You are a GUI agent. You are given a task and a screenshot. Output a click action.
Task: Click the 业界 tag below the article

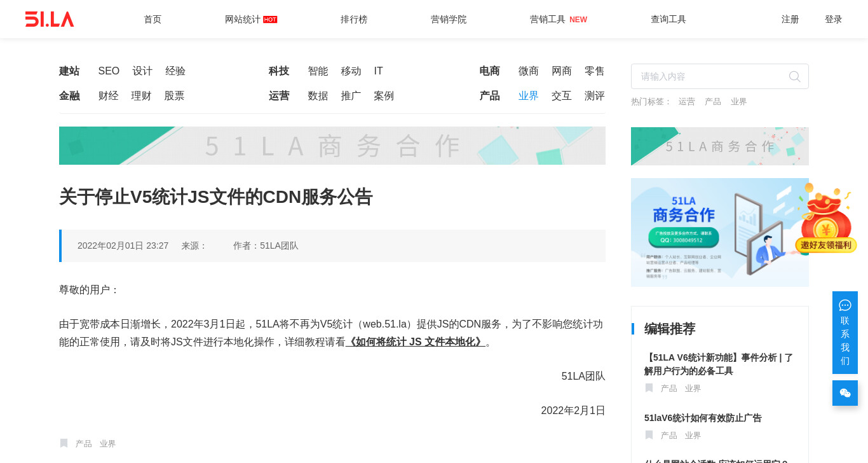108,444
